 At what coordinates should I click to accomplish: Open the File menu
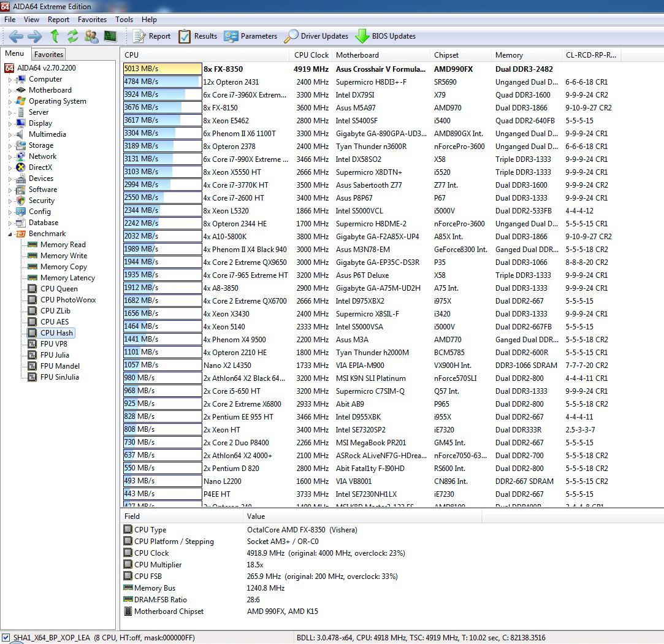click(x=10, y=20)
